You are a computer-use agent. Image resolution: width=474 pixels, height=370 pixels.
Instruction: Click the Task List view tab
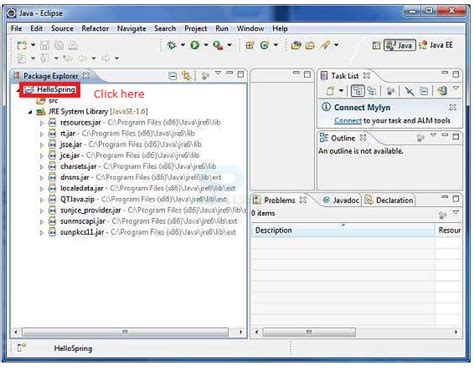(345, 76)
